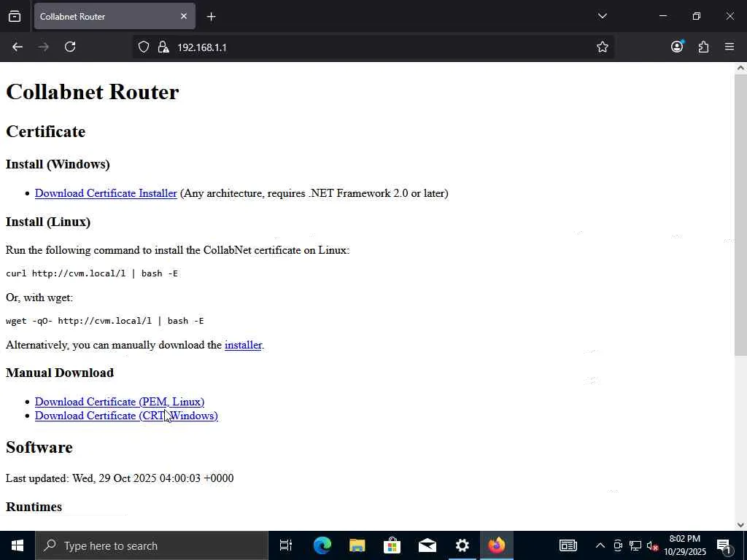
Task: Open the Windows Start menu
Action: click(x=18, y=545)
